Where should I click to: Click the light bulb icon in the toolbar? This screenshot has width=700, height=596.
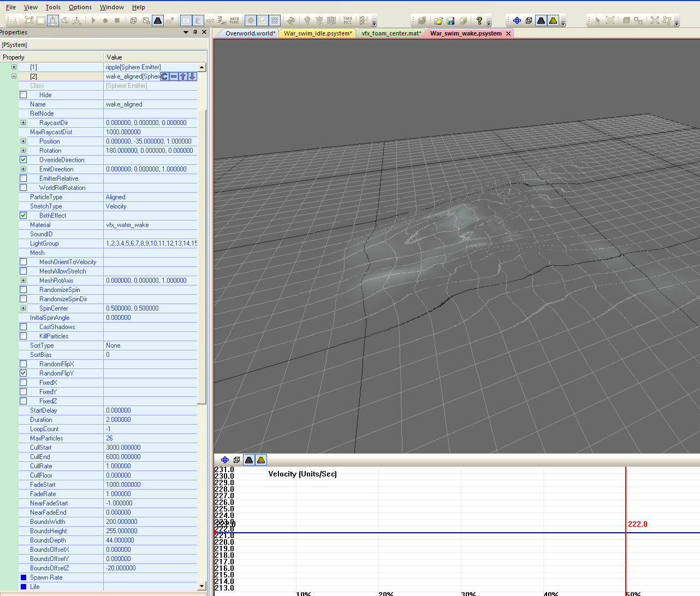pyautogui.click(x=307, y=20)
